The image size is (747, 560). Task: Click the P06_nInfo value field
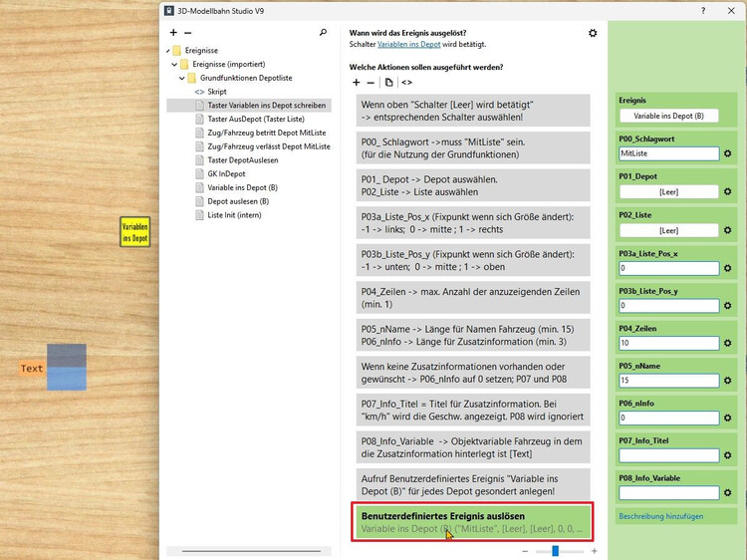(x=669, y=418)
